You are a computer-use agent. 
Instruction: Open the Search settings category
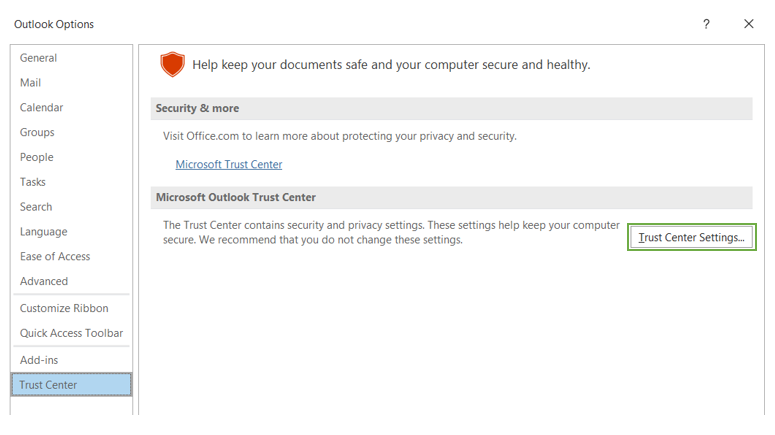(36, 207)
